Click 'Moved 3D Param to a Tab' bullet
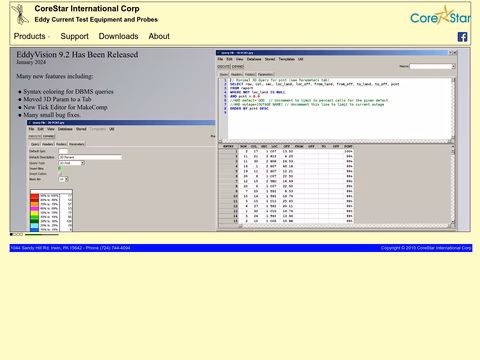480x360 pixels. coord(57,99)
